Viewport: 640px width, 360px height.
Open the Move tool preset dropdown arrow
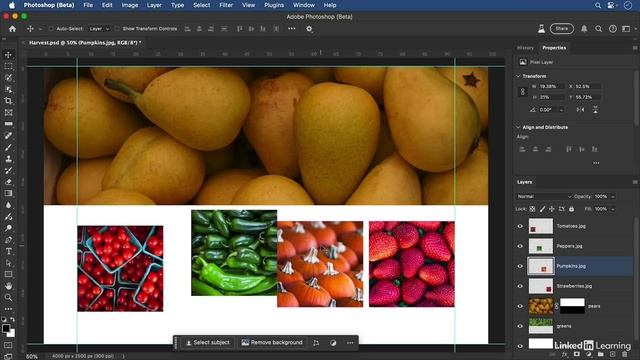click(40, 29)
